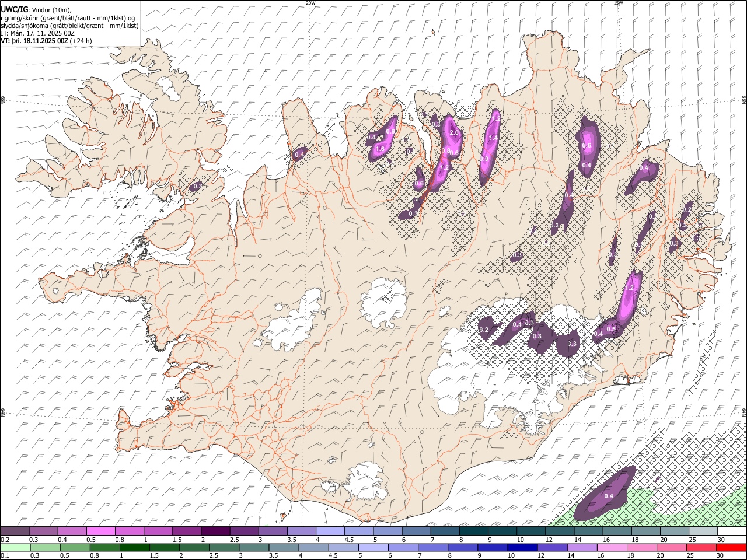
Task: Click the '1.6' precipitation value on the map
Action: 380,149
